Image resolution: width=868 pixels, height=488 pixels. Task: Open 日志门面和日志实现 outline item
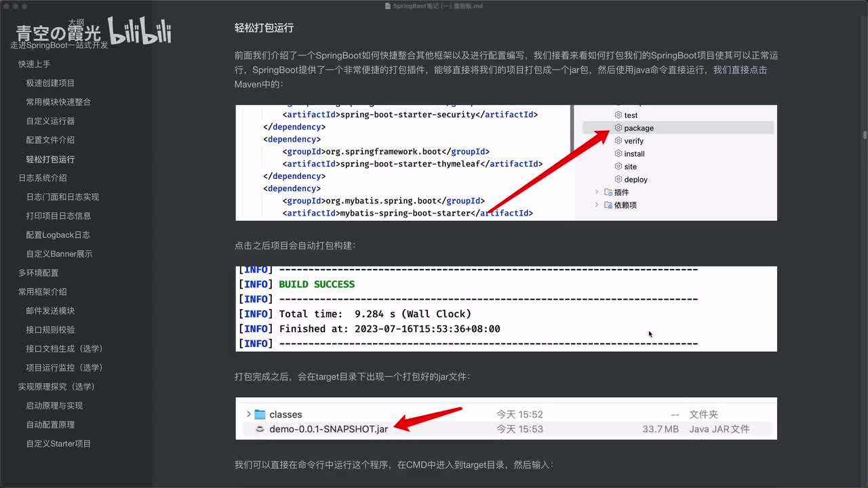pyautogui.click(x=62, y=197)
